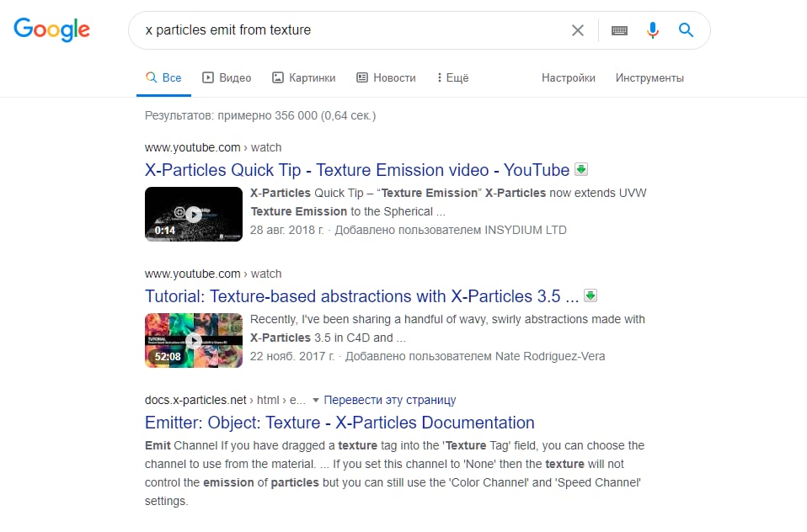
Task: Click the Google logo
Action: point(51,29)
